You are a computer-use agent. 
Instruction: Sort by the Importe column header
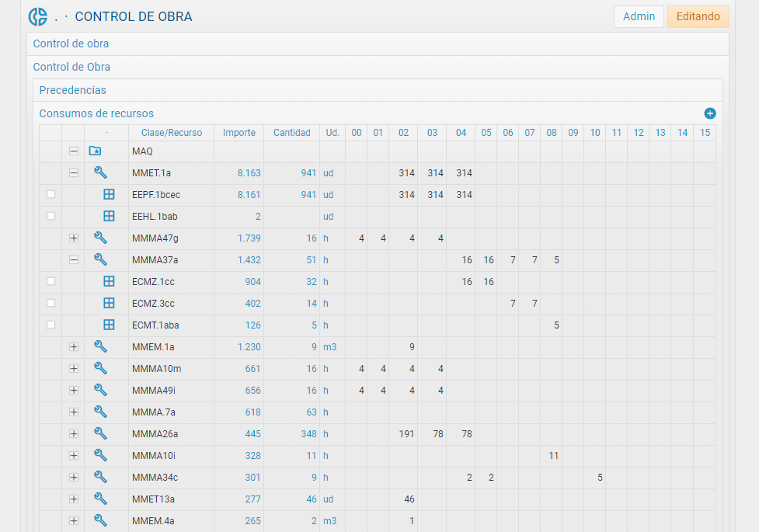238,133
